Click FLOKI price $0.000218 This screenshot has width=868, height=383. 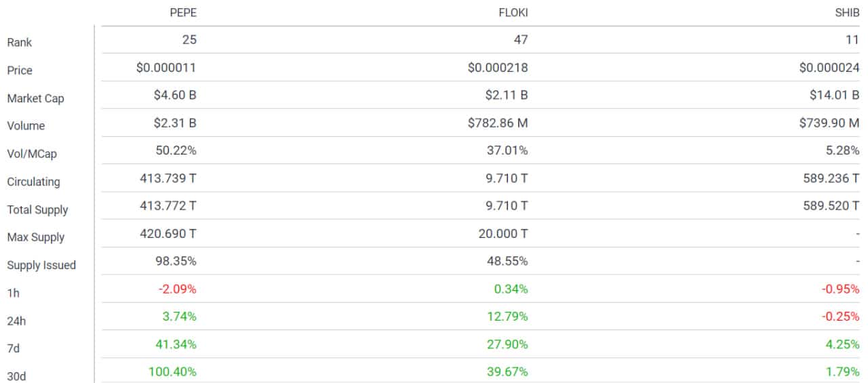pyautogui.click(x=498, y=67)
